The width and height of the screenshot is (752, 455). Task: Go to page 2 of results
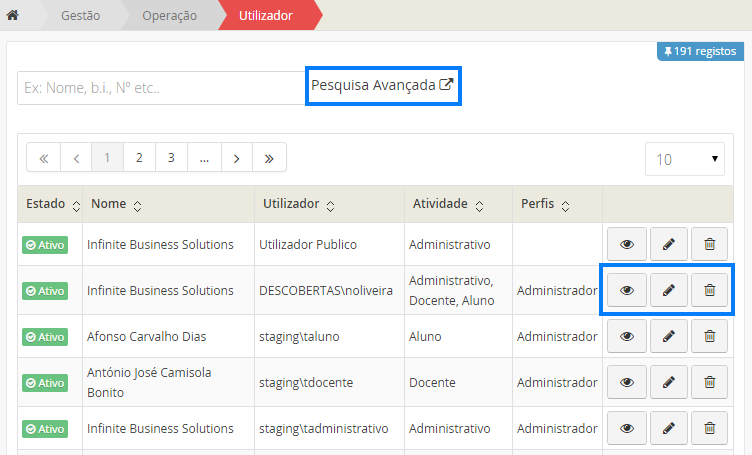(x=139, y=158)
